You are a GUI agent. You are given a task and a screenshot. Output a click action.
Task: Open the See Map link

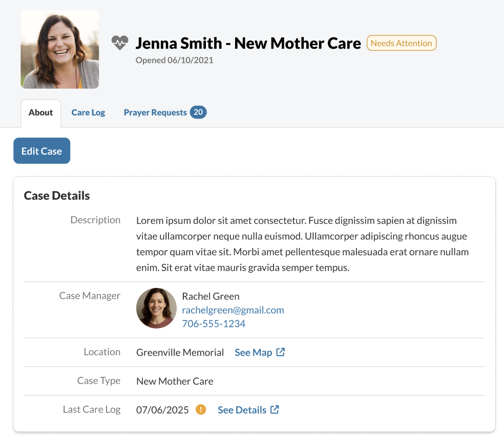click(253, 353)
